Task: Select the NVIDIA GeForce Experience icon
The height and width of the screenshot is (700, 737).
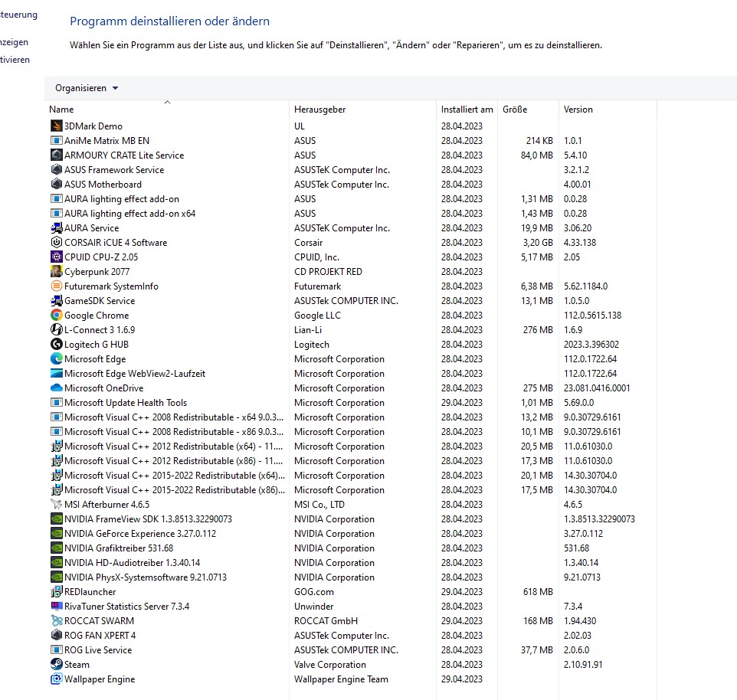Action: click(57, 534)
